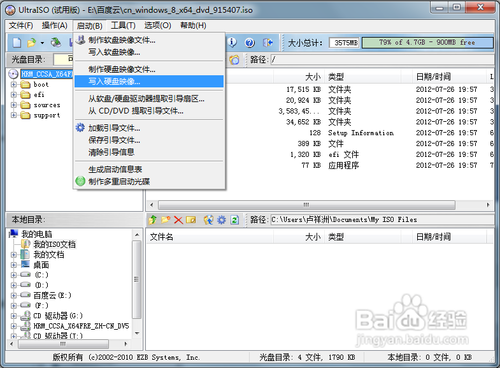This screenshot has height=368, width=500.
Task: Click the UltraISO title bar app icon
Action: [10, 10]
